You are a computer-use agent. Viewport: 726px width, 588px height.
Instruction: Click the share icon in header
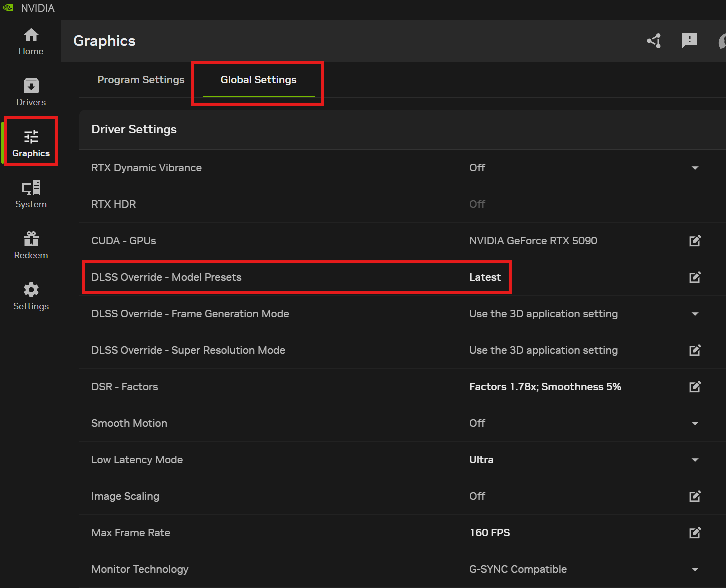[x=654, y=41]
